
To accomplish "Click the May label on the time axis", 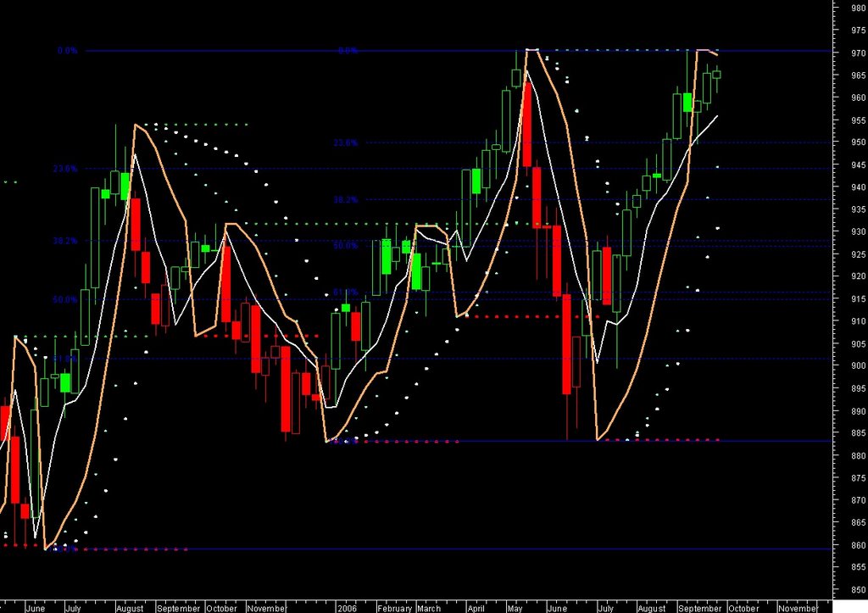I will [x=515, y=608].
